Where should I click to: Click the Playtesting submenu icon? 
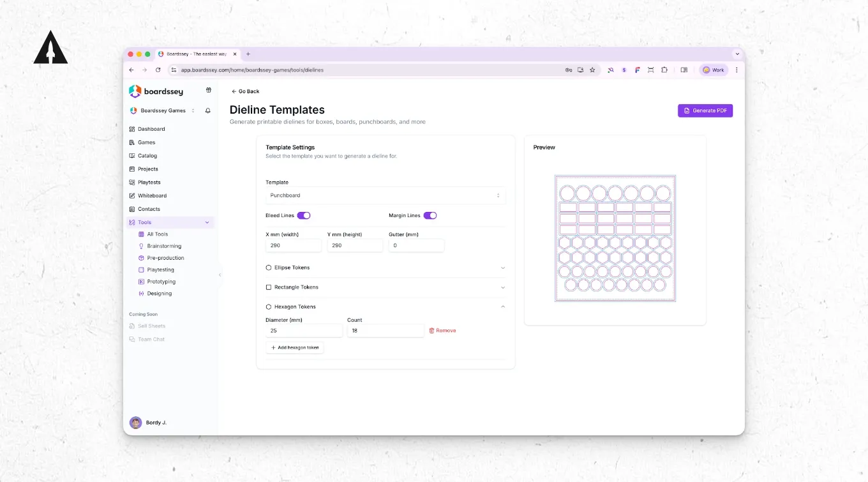click(x=142, y=270)
